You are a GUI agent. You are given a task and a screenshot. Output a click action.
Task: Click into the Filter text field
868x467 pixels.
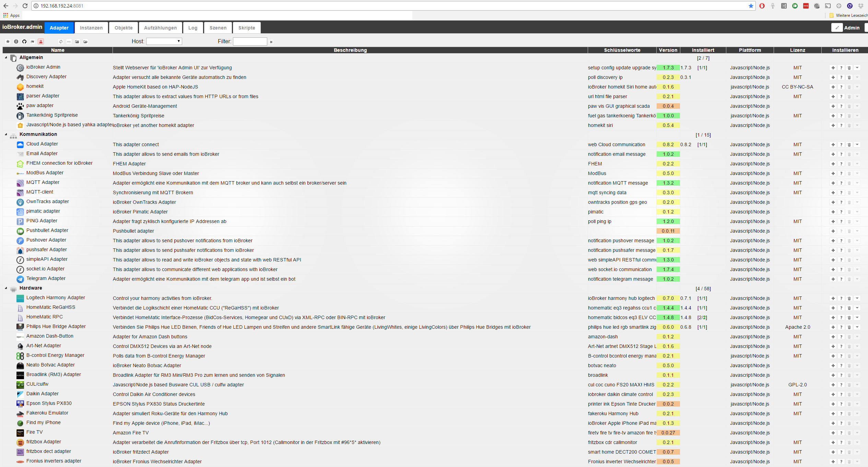pyautogui.click(x=250, y=42)
